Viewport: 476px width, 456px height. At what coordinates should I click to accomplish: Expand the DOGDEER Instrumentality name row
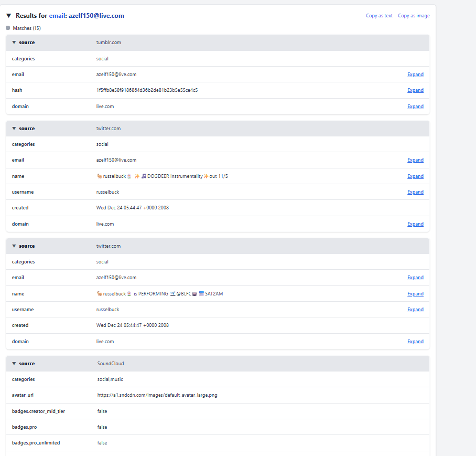415,176
